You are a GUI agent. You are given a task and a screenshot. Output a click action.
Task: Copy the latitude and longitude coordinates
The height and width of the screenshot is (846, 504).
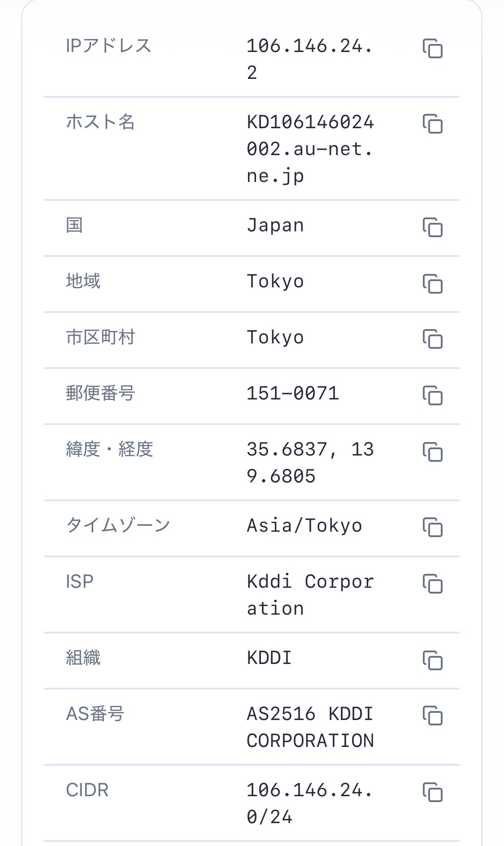[432, 451]
